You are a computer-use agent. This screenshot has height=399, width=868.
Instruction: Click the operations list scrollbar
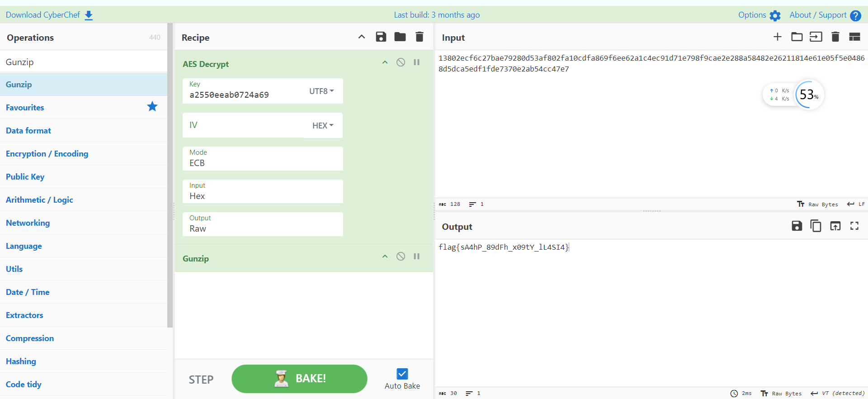tap(170, 175)
